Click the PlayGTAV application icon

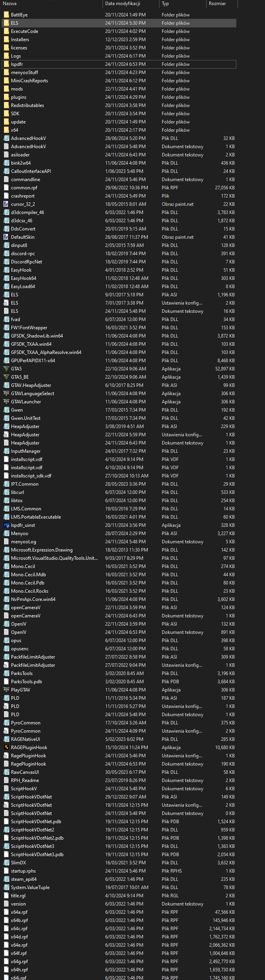pos(6,690)
